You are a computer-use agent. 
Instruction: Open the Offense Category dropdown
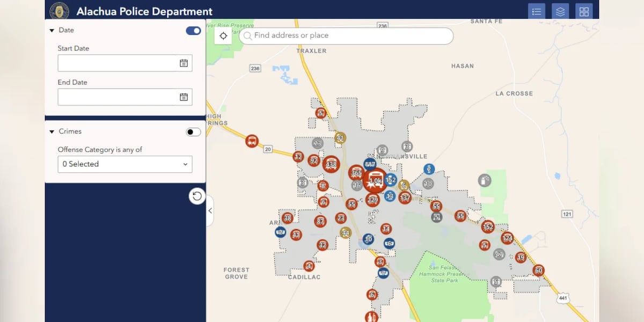pos(125,164)
